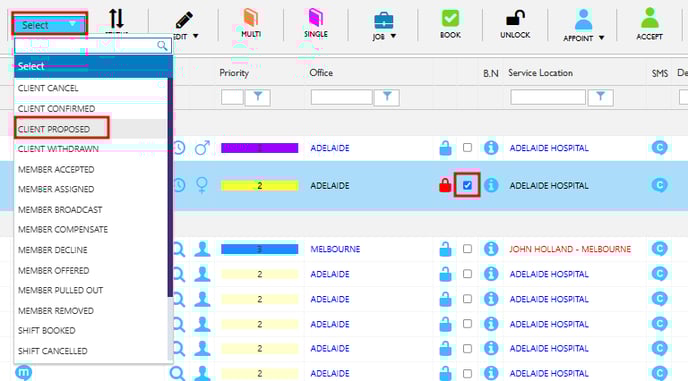Click the B.N column header
The height and width of the screenshot is (381, 688).
pos(491,73)
